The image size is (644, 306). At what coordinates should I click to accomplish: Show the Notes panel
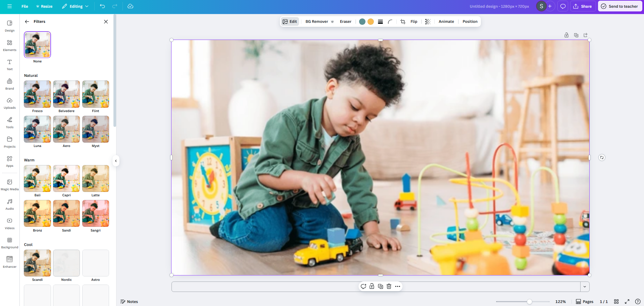coord(129,301)
